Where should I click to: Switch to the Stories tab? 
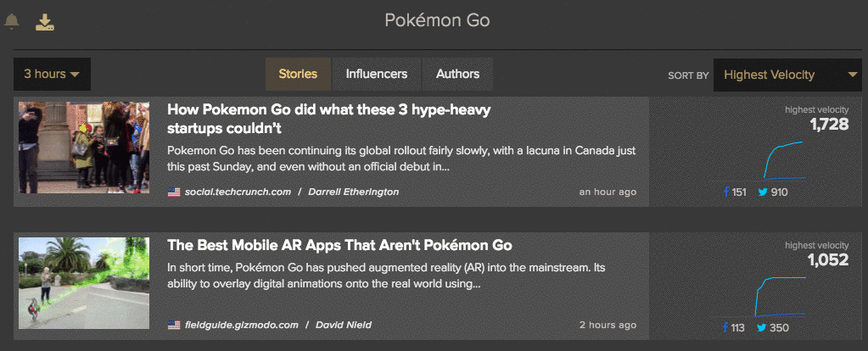(298, 74)
